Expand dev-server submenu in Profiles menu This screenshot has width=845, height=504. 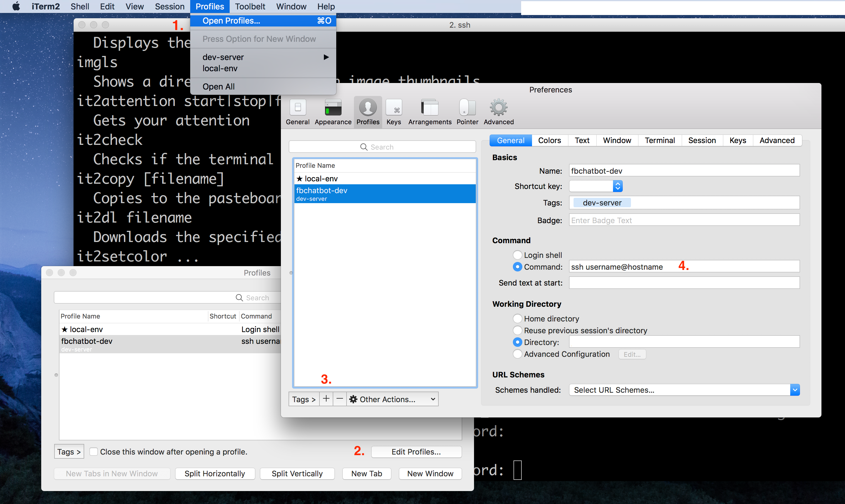pyautogui.click(x=263, y=57)
